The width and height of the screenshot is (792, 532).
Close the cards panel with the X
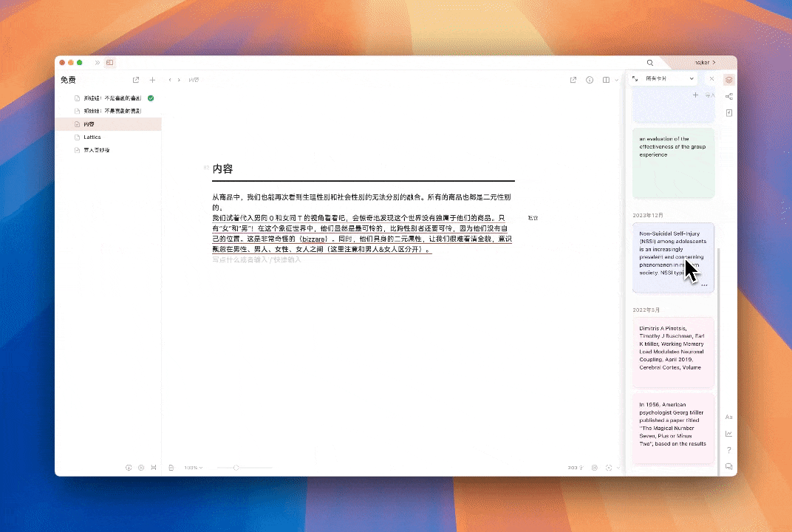[711, 79]
